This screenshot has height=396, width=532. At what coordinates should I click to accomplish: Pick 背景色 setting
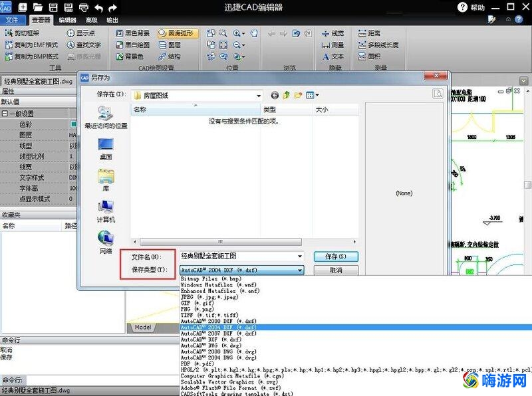[x=130, y=56]
